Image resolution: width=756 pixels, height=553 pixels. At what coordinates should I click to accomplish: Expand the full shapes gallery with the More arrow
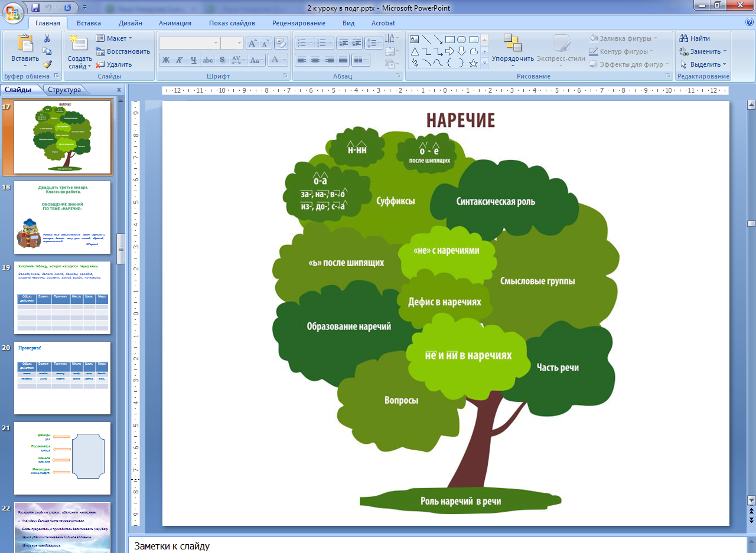484,63
